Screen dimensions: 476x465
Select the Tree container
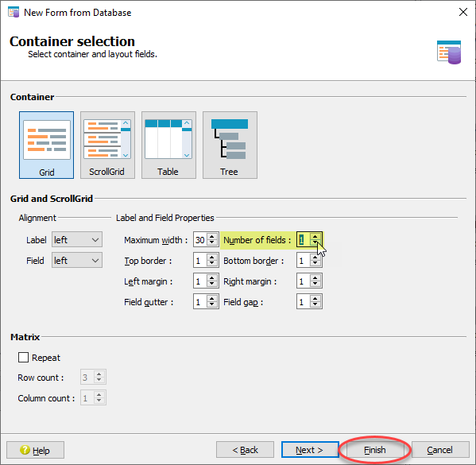(x=230, y=145)
